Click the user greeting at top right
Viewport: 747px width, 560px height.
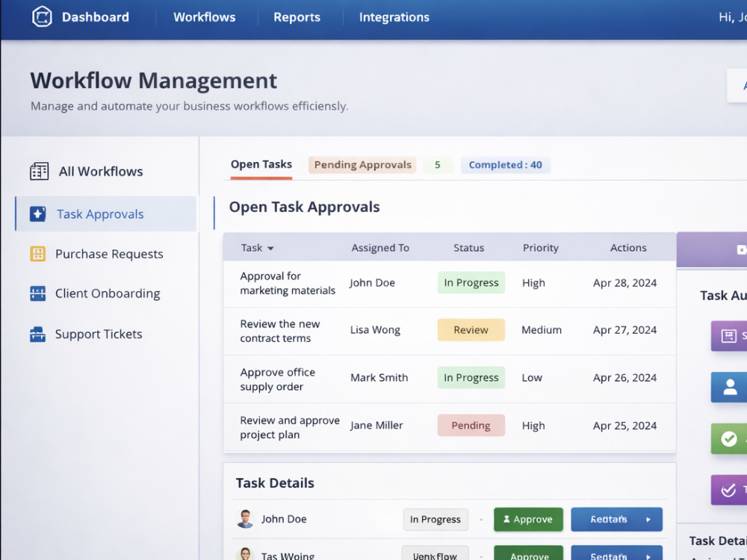click(x=733, y=17)
